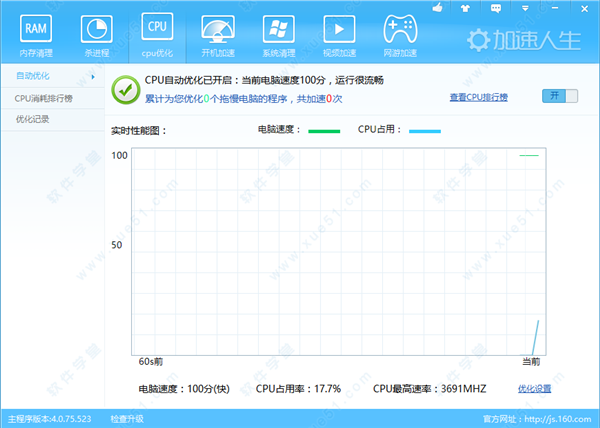
Task: Select 优化记录 in sidebar
Action: tap(33, 119)
